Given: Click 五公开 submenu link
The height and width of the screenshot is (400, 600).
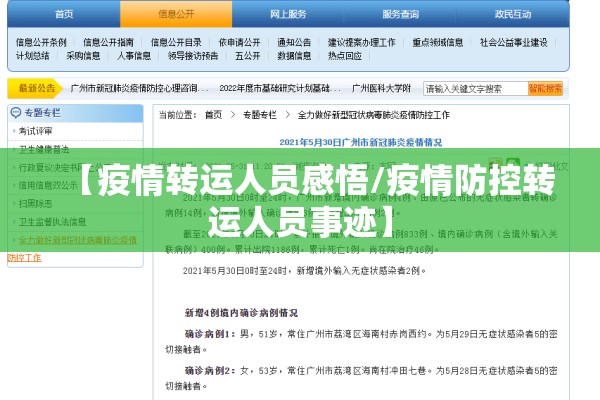Looking at the screenshot, I should point(248,56).
